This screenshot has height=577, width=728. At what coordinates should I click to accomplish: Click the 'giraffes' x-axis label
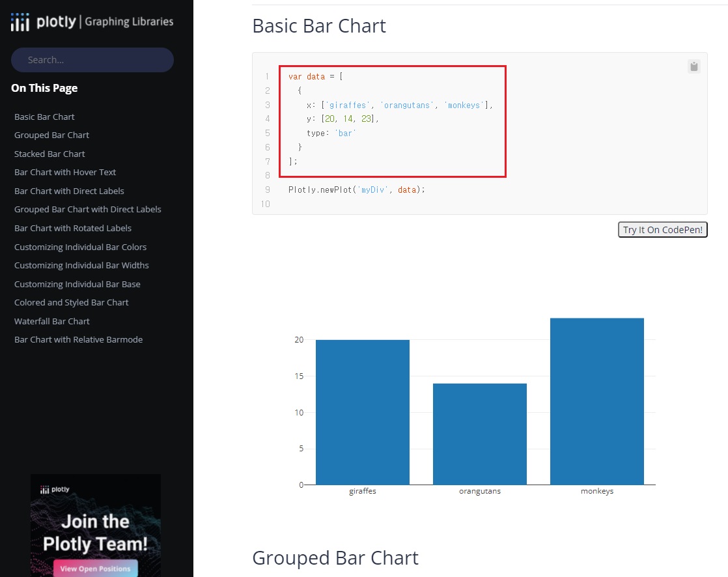point(363,491)
